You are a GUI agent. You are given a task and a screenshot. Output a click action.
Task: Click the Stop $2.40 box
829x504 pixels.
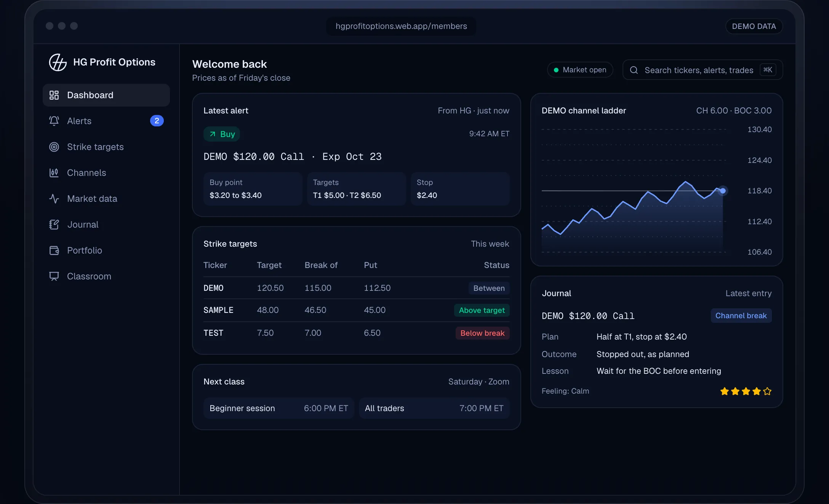click(x=460, y=189)
